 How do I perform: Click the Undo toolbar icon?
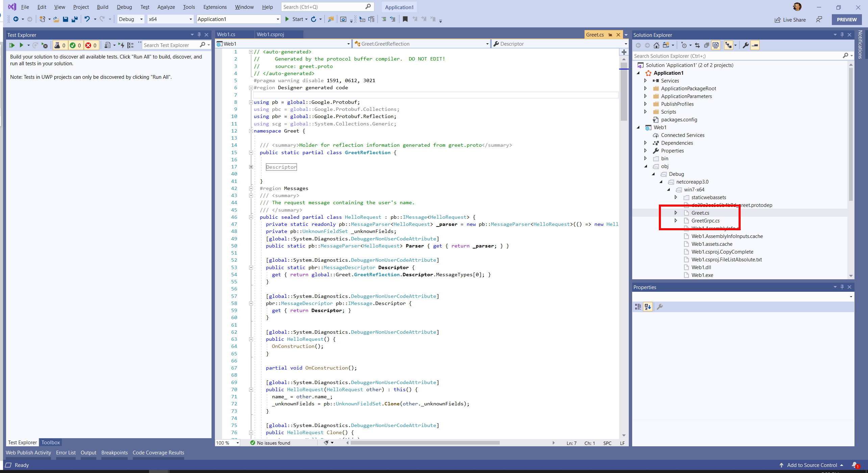(88, 19)
